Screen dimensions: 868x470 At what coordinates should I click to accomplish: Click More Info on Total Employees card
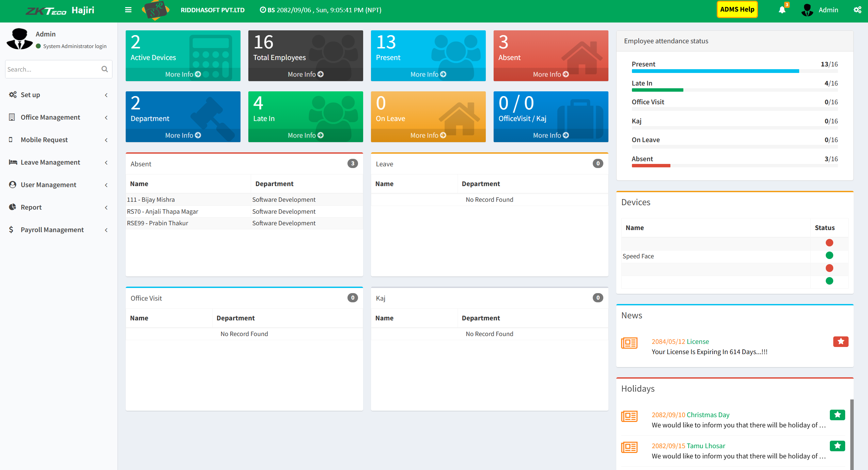pyautogui.click(x=305, y=74)
